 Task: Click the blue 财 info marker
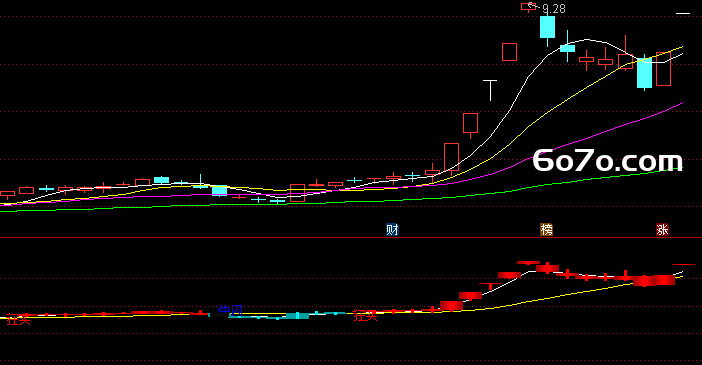pyautogui.click(x=392, y=230)
